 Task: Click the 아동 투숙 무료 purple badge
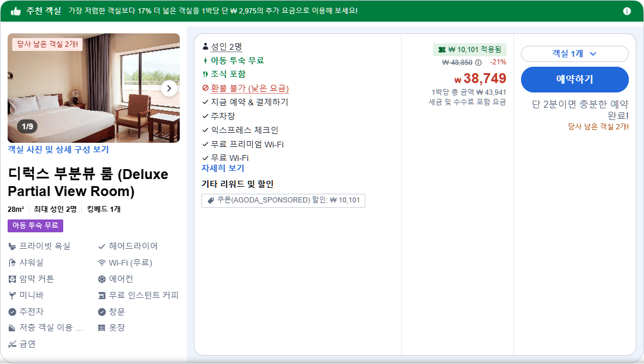click(x=35, y=225)
